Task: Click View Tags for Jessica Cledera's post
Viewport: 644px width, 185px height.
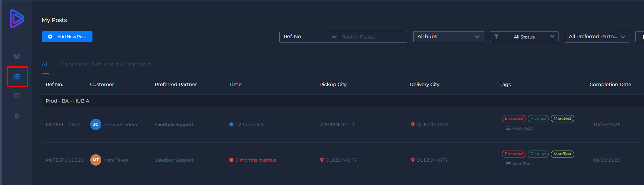Action: (x=520, y=128)
